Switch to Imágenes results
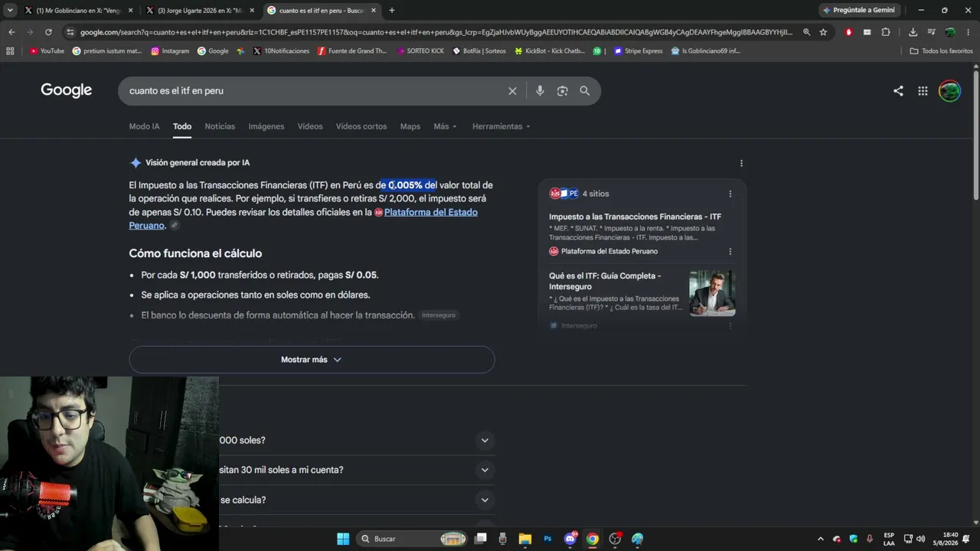The width and height of the screenshot is (980, 551). 266,126
